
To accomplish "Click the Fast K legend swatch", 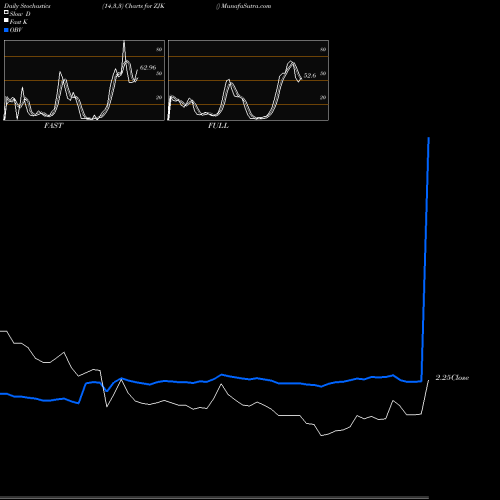I will (x=6, y=21).
